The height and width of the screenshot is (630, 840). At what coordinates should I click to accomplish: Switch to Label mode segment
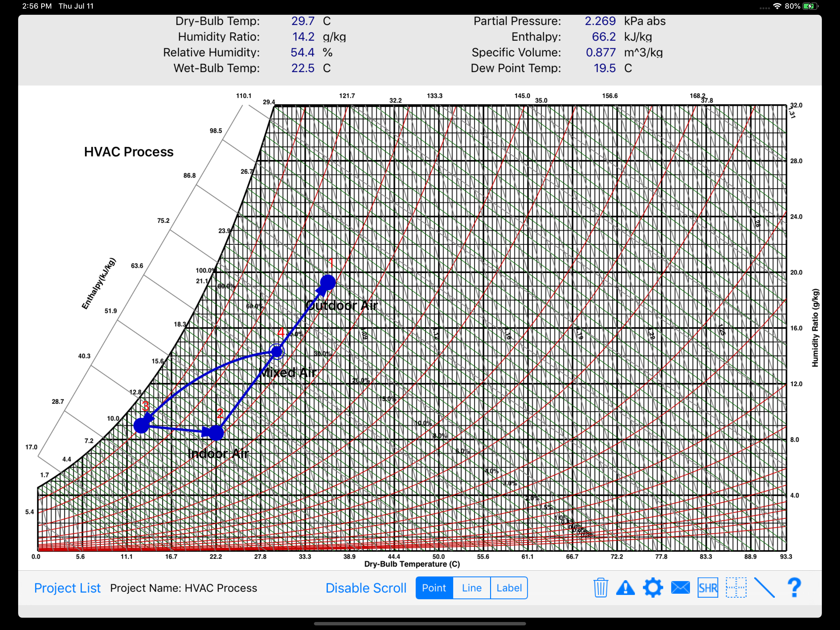509,588
